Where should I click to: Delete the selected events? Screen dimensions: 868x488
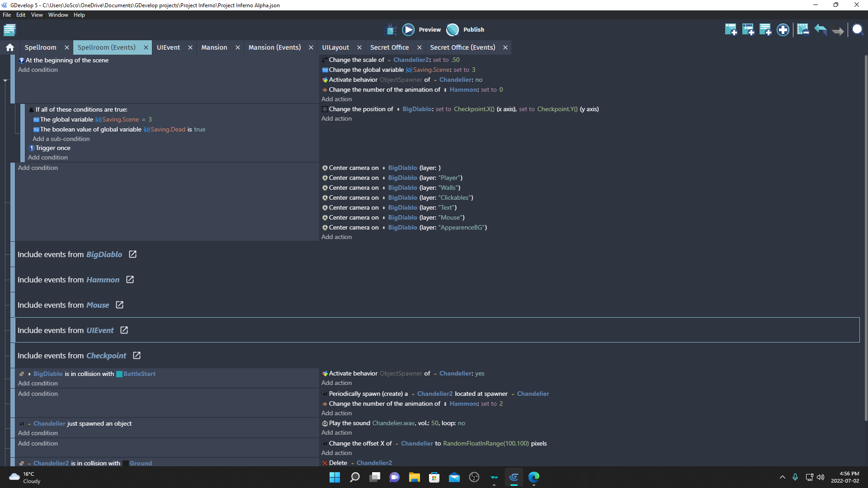803,29
